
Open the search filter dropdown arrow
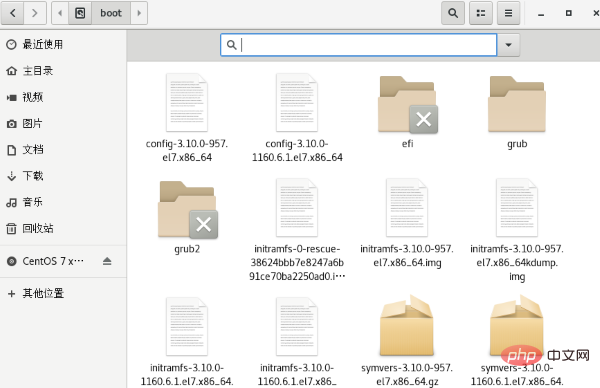point(509,45)
